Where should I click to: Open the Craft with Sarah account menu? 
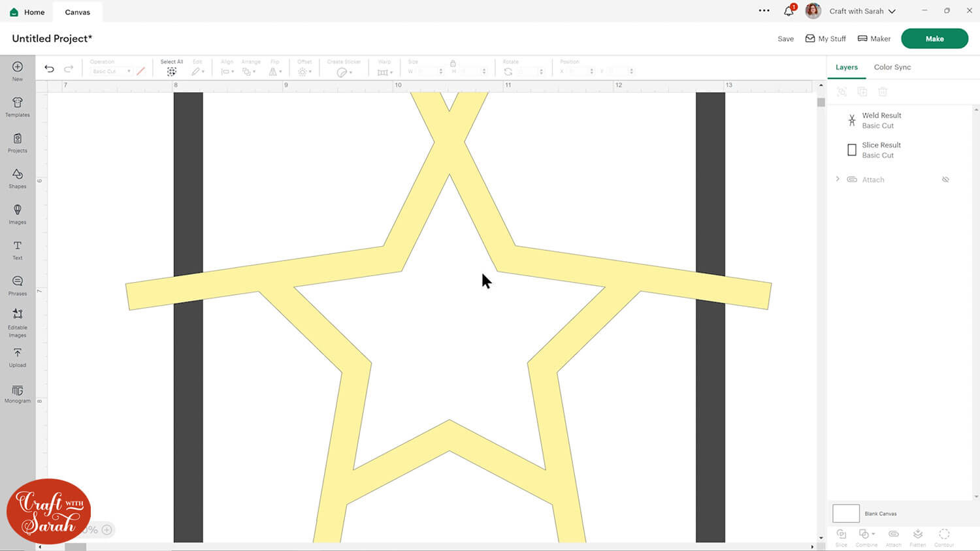point(862,11)
